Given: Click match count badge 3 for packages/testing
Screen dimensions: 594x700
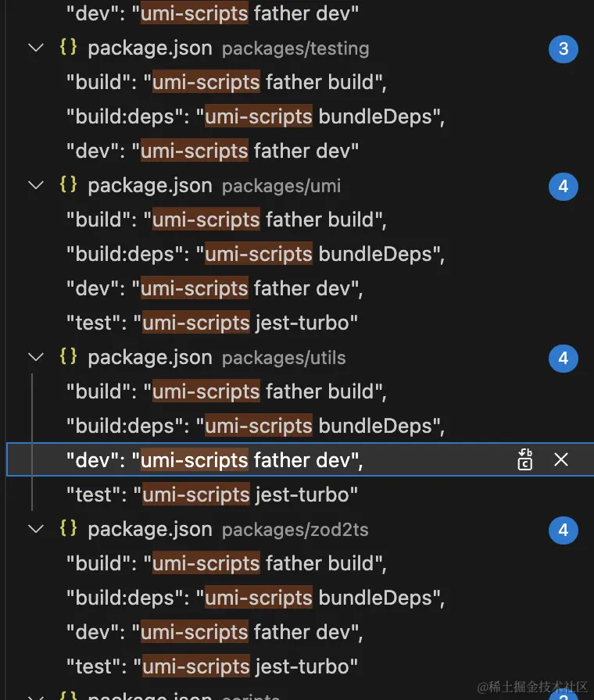Looking at the screenshot, I should pos(564,48).
